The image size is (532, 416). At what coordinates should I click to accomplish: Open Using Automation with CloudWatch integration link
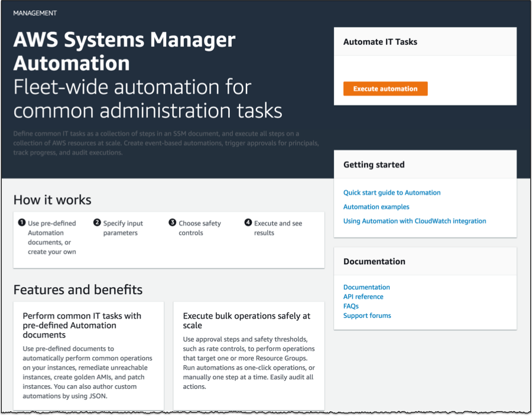point(414,221)
